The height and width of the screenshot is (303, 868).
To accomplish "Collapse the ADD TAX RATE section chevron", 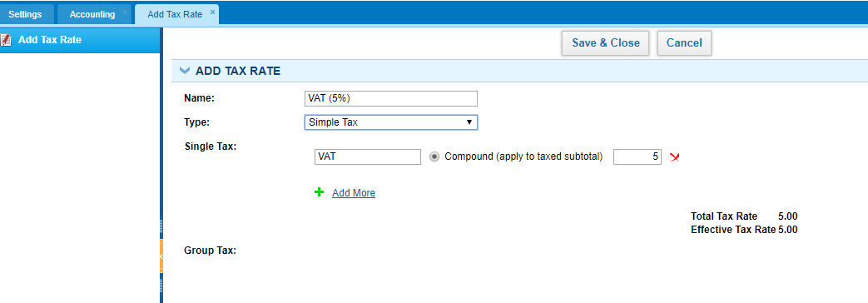I will coord(185,71).
